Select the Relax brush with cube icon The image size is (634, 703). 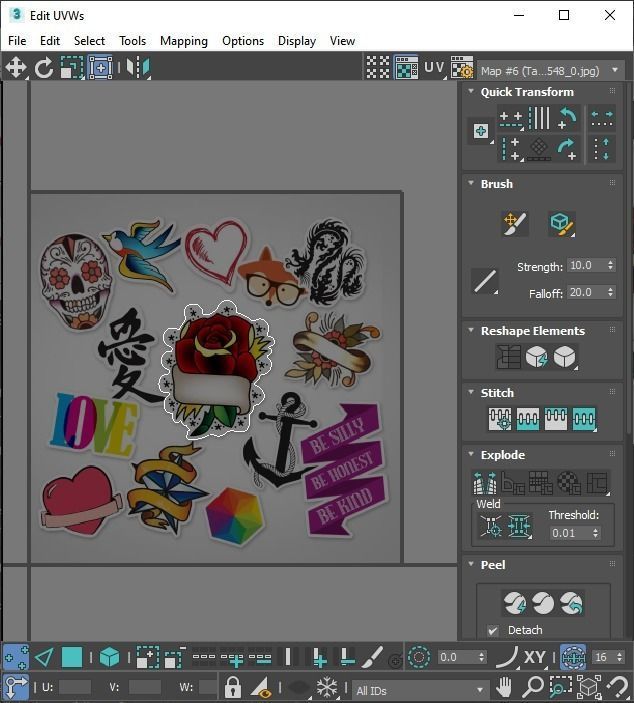click(x=561, y=224)
